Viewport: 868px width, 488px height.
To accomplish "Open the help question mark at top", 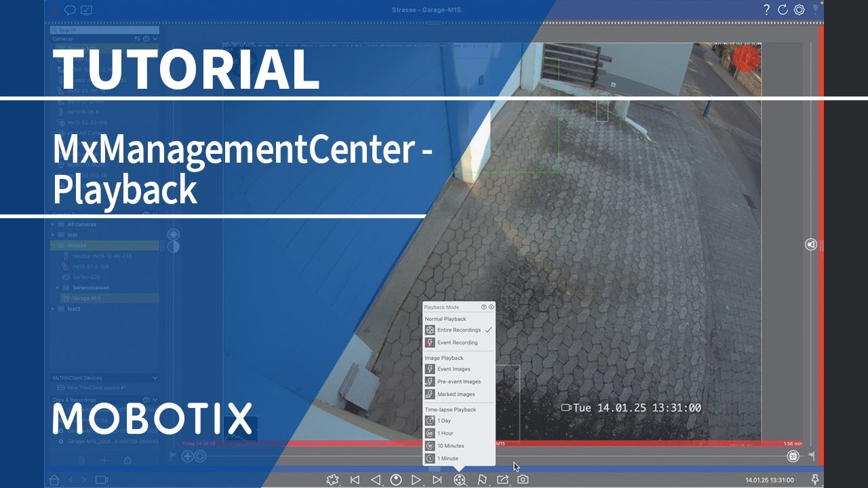I will tap(766, 9).
